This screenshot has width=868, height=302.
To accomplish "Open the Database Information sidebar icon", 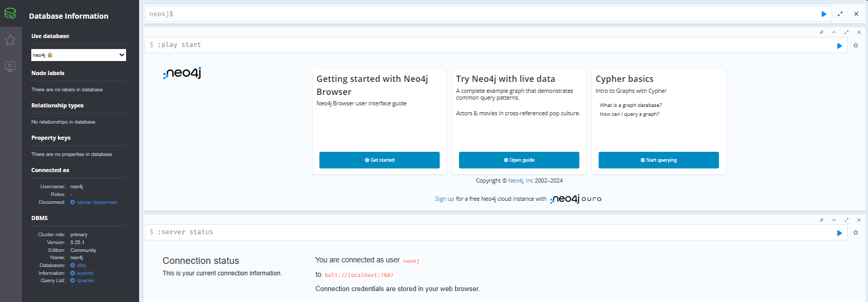I will 10,14.
